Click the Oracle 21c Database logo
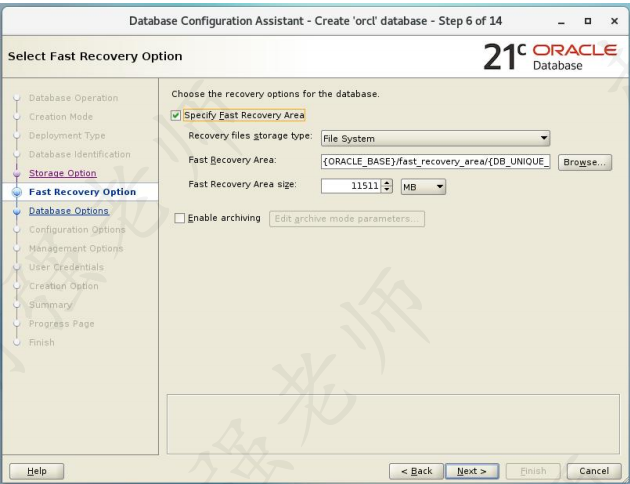This screenshot has width=630, height=484. (550, 57)
